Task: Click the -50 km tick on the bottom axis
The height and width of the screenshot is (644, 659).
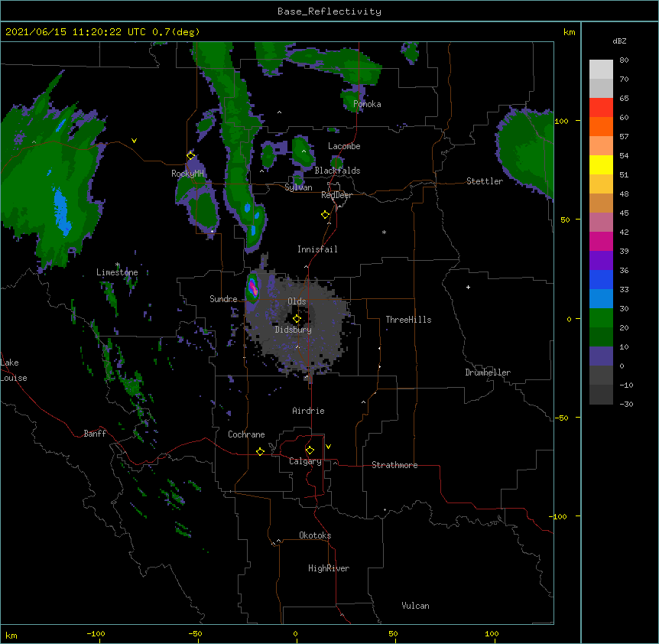Action: [x=195, y=633]
